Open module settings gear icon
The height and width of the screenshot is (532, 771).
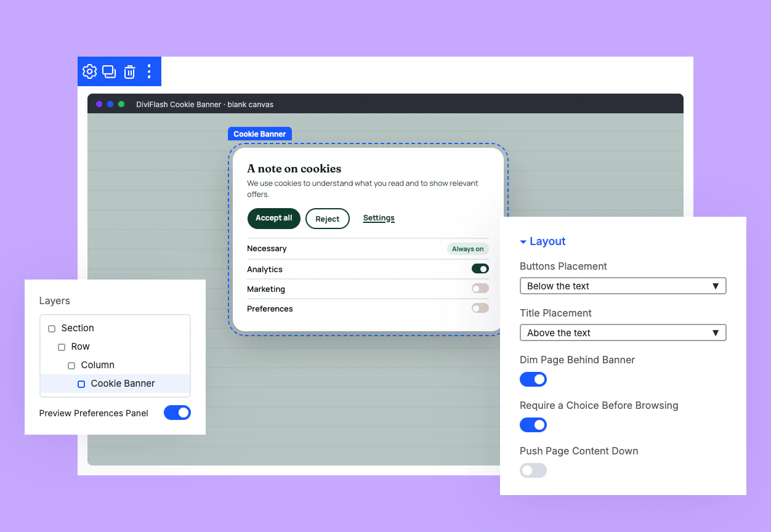pyautogui.click(x=90, y=71)
